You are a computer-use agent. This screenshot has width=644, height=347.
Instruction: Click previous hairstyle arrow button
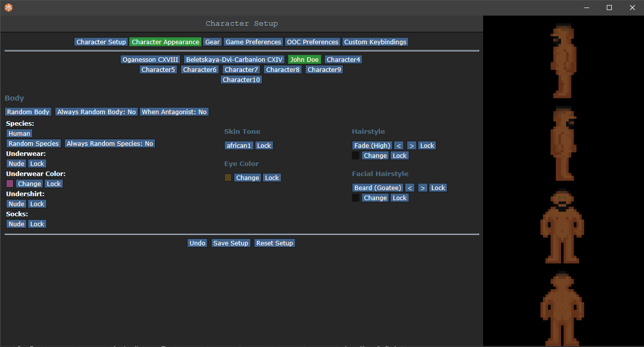[x=398, y=146]
